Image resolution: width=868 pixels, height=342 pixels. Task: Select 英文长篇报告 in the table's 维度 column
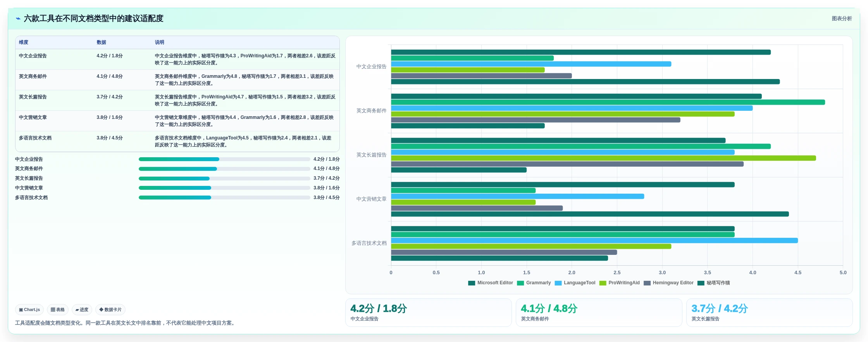point(33,97)
